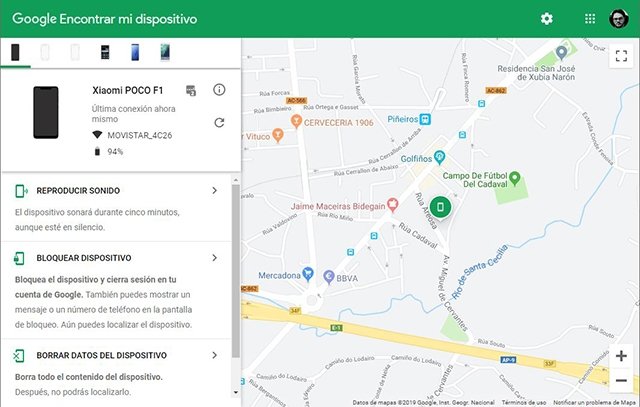
Task: Click the BBVA bank pin
Action: [329, 277]
